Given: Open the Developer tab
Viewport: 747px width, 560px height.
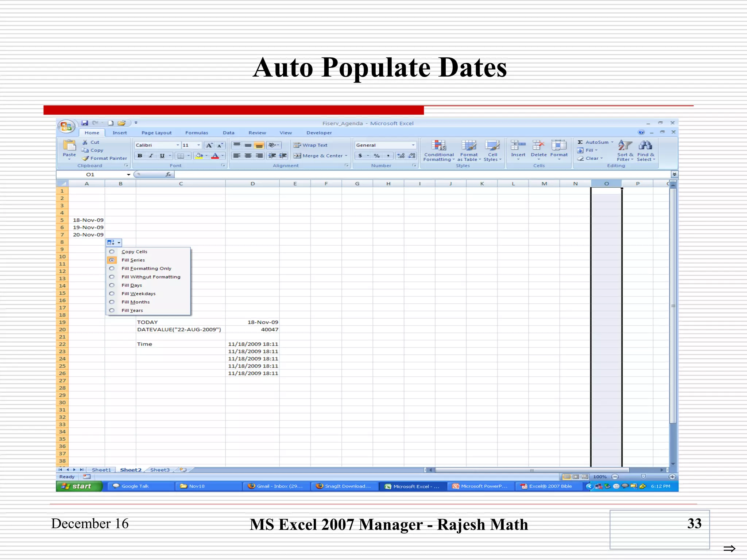Looking at the screenshot, I should 319,133.
